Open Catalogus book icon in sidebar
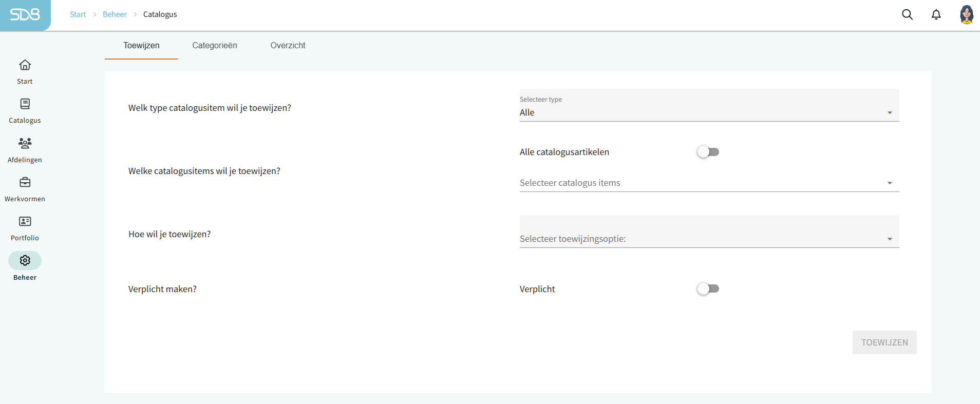The height and width of the screenshot is (404, 980). pos(25,104)
